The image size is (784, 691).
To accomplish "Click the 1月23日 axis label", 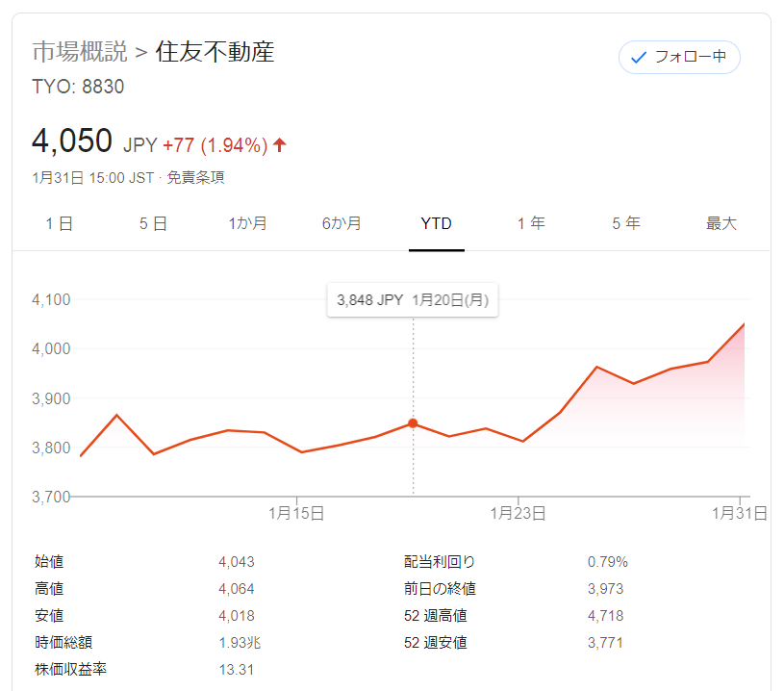I will point(518,513).
